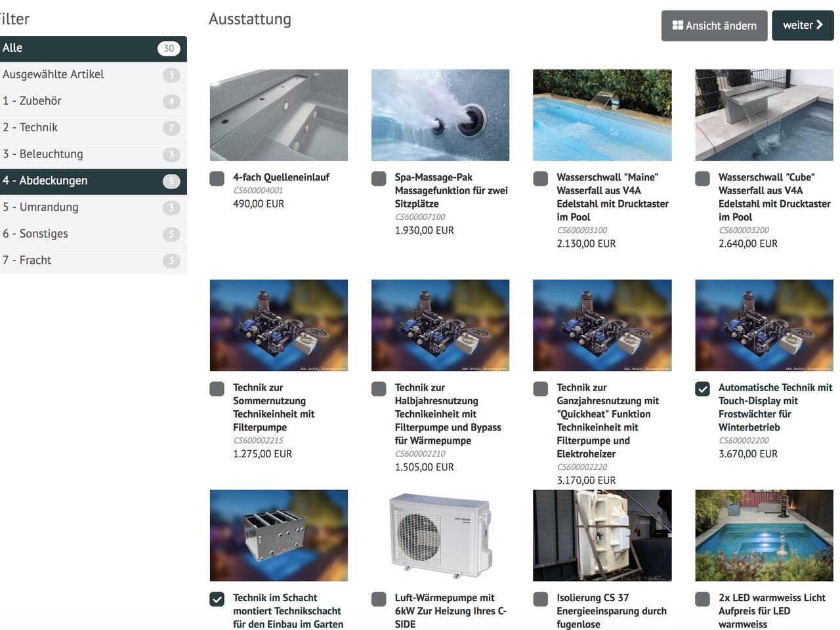Click the 'weiter' next button
Screen dimensions: 840x630
803,26
